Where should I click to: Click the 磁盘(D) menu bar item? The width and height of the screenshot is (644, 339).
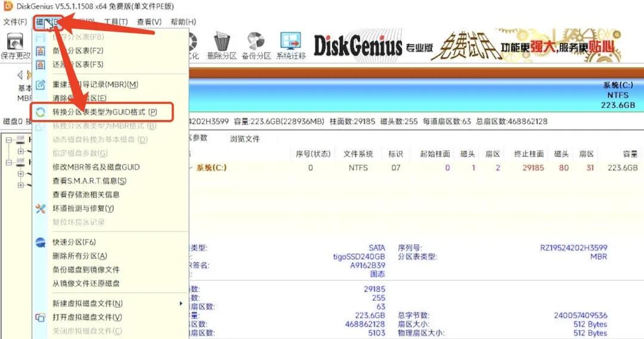[x=48, y=21]
